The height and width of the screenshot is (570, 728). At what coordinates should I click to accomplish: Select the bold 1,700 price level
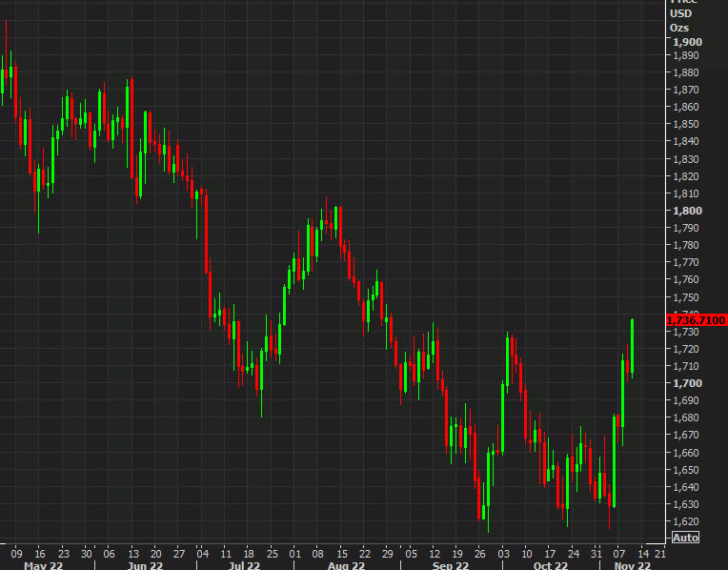click(688, 383)
